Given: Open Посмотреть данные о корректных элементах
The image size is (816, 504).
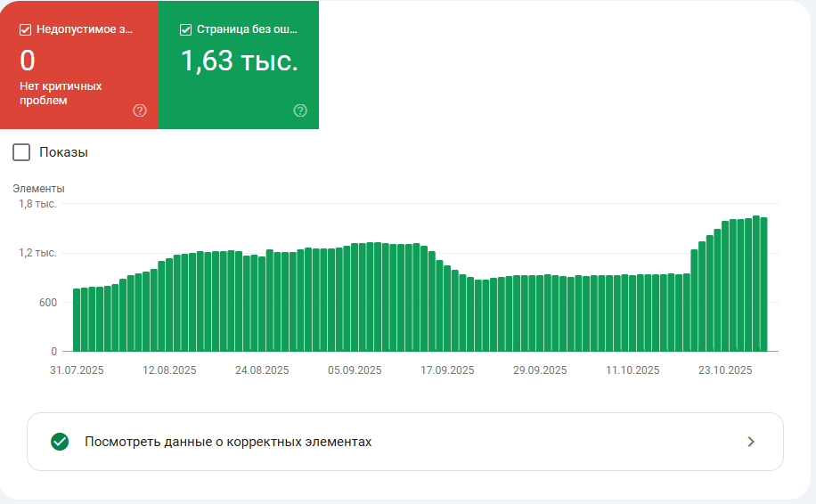Looking at the screenshot, I should (x=404, y=442).
